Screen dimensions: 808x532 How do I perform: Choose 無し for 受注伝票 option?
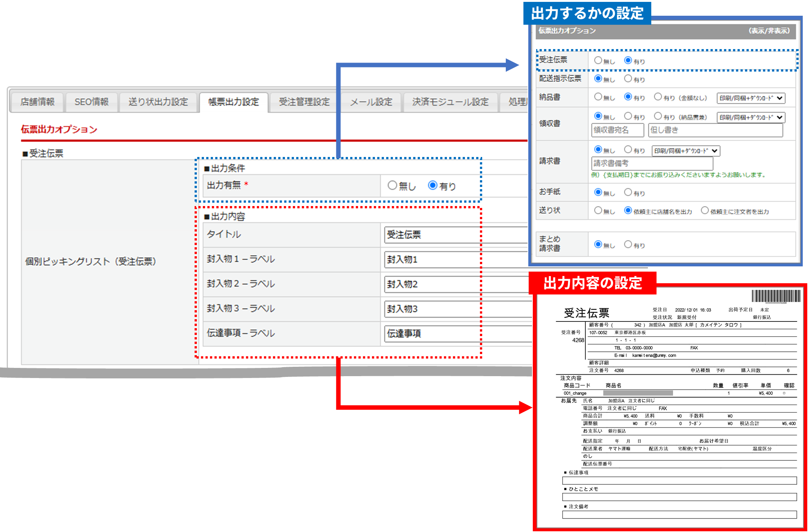pyautogui.click(x=598, y=60)
